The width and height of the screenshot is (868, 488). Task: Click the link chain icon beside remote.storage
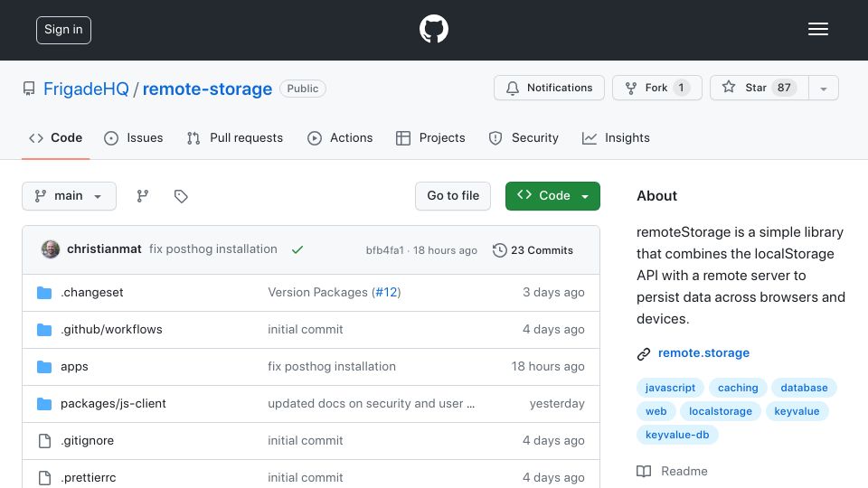[643, 353]
